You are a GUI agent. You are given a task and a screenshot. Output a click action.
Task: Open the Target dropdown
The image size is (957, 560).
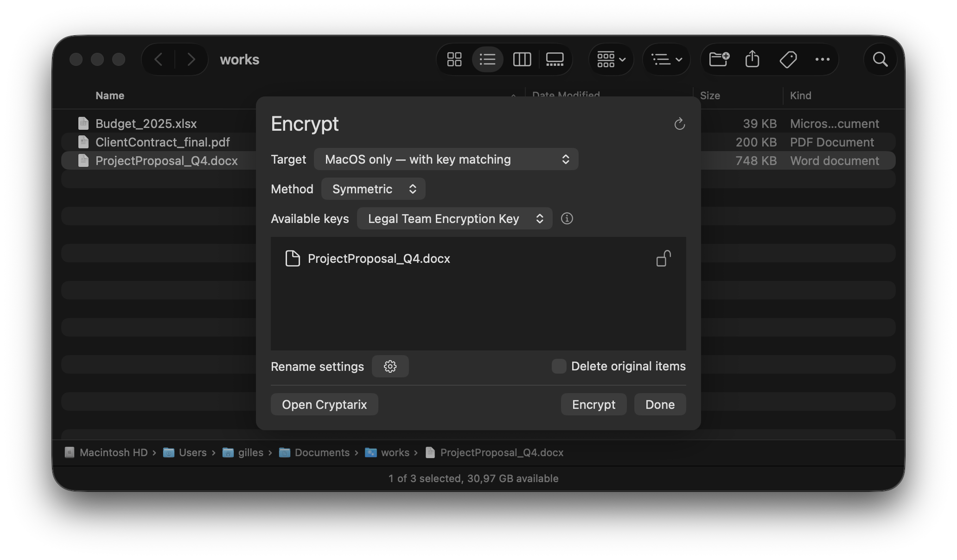[446, 159]
